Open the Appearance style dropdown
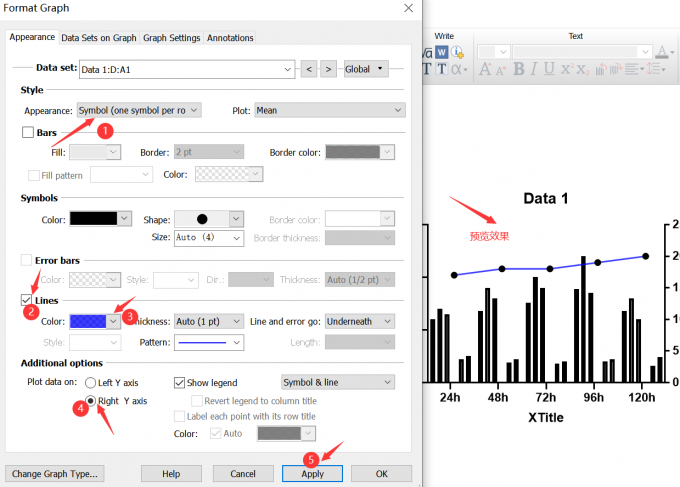The width and height of the screenshot is (680, 487). [139, 110]
